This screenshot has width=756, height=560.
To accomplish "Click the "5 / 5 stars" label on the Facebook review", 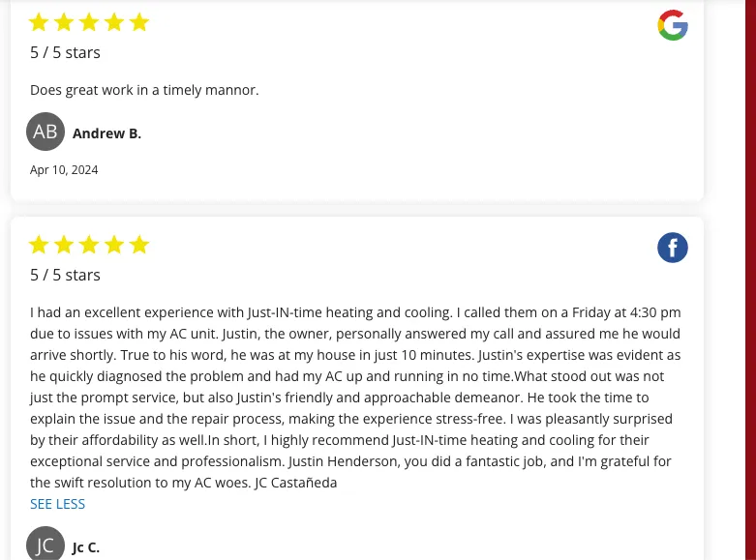I will coord(65,275).
